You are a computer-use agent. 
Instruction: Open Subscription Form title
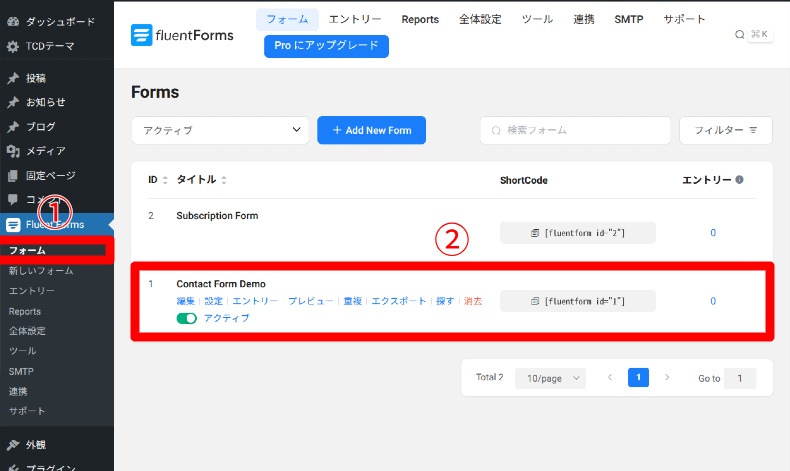(217, 216)
